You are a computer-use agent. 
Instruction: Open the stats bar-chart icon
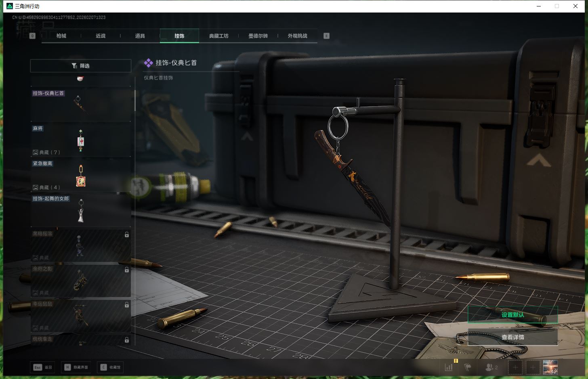449,367
